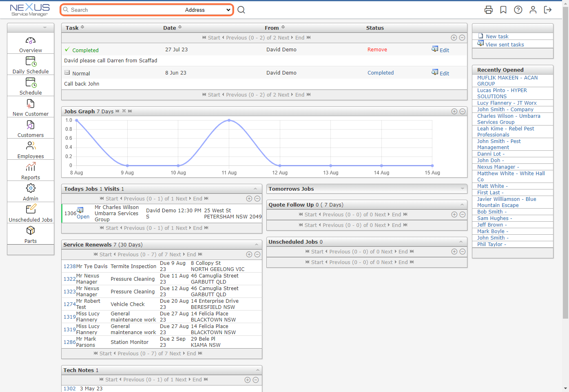Collapse the Quote Follow Up panel

(x=463, y=205)
